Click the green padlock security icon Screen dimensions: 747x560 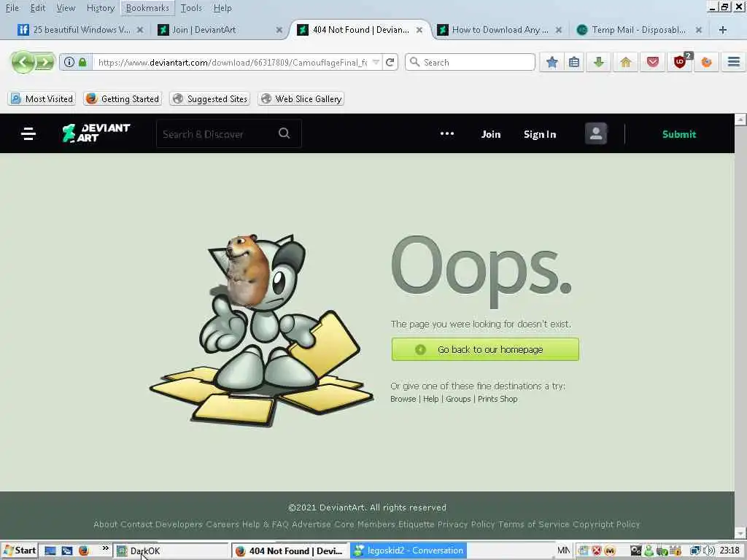(82, 62)
